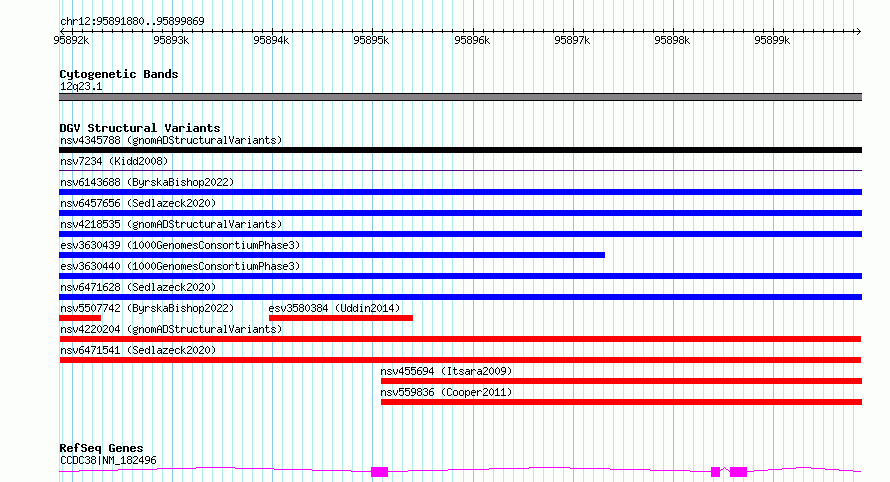Open esv3630439 1000Genomes variant label
Image resolution: width=890 pixels, height=482 pixels.
point(180,245)
